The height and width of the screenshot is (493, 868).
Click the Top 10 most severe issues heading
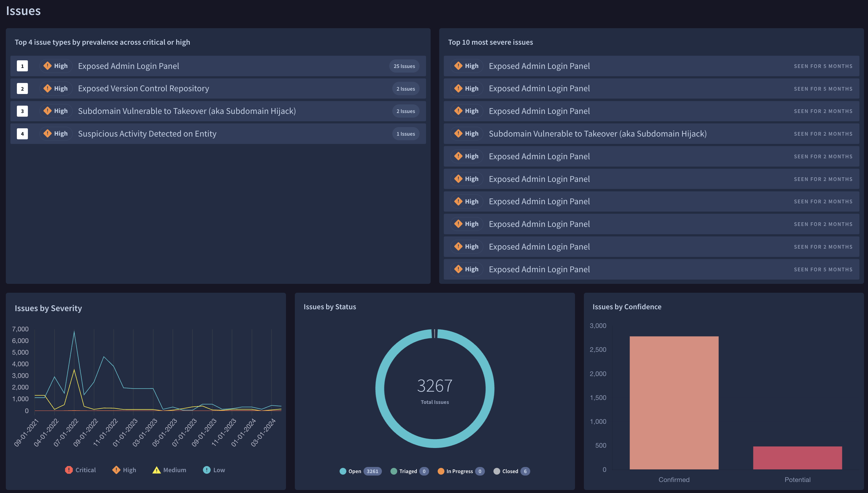(490, 42)
